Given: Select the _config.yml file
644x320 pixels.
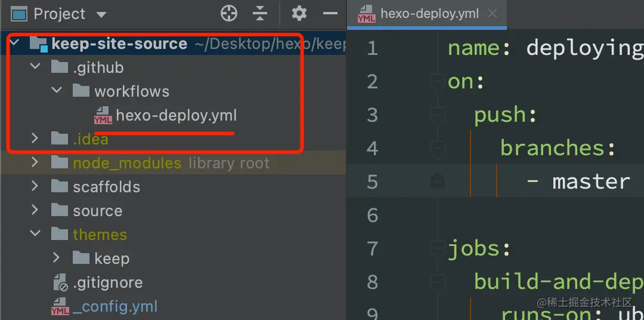Looking at the screenshot, I should click(173, 306).
